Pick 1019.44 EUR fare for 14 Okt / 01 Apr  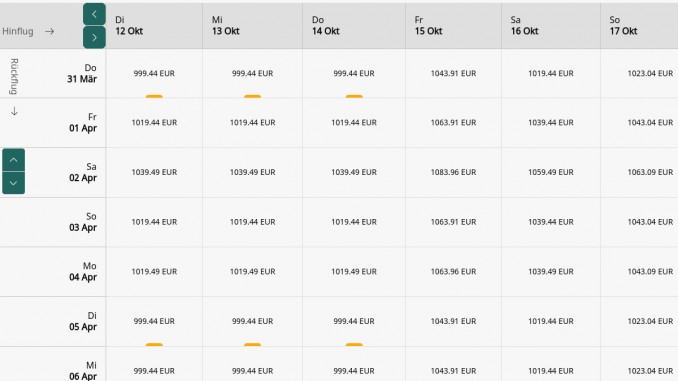coord(354,123)
